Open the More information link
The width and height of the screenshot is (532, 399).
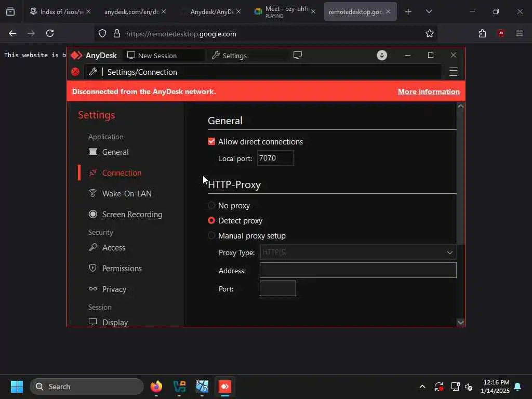coord(429,91)
